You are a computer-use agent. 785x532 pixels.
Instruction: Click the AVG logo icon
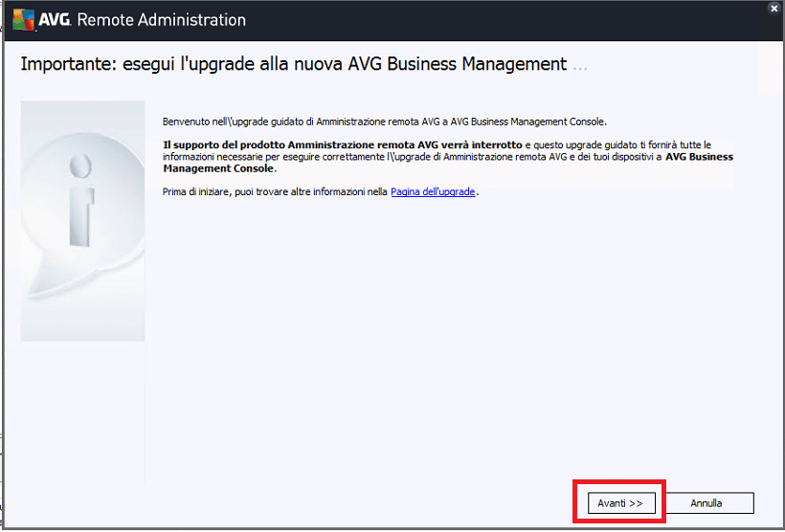pyautogui.click(x=24, y=20)
